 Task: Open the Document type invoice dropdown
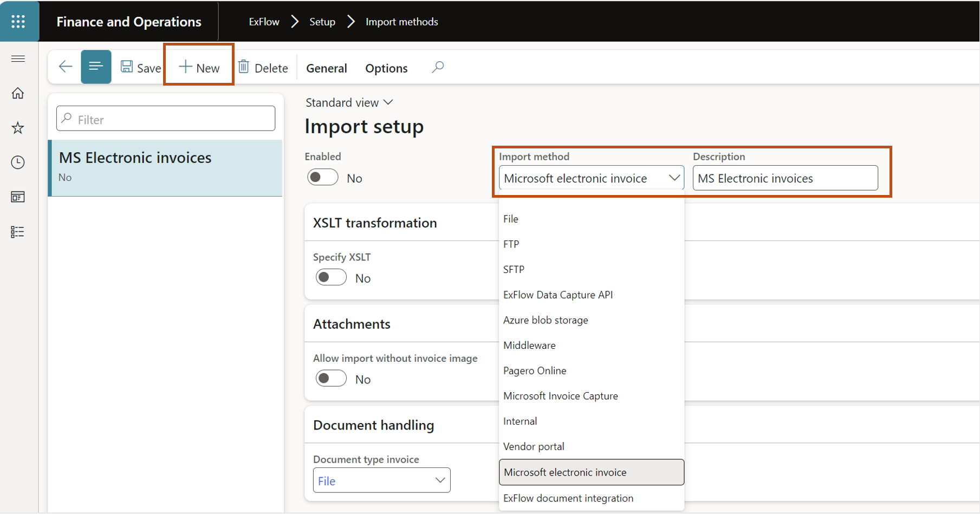(381, 480)
